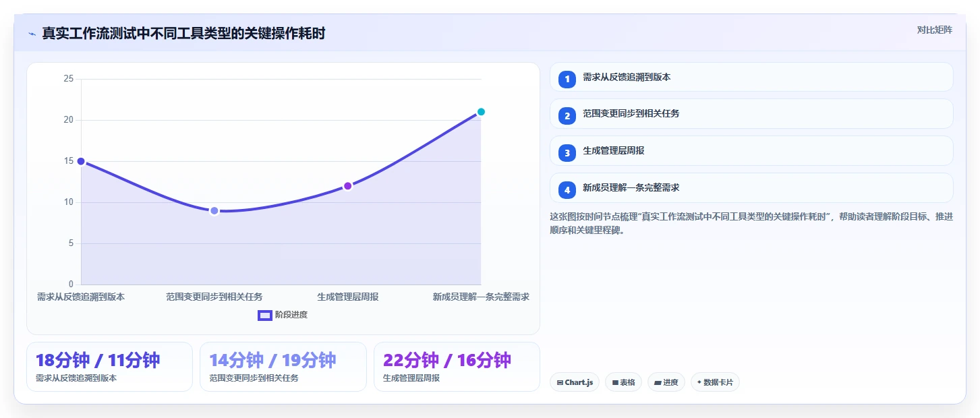Image resolution: width=980 pixels, height=418 pixels.
Task: Click the y-axis value 10
Action: click(x=68, y=202)
